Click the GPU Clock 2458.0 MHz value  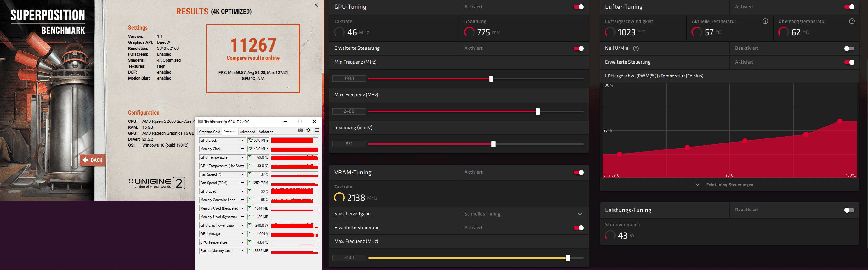(258, 140)
